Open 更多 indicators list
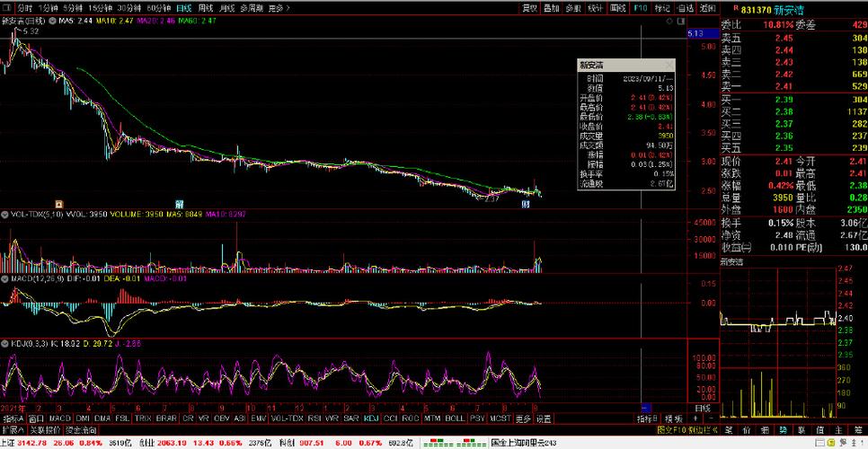This screenshot has height=449, width=868. point(523,418)
